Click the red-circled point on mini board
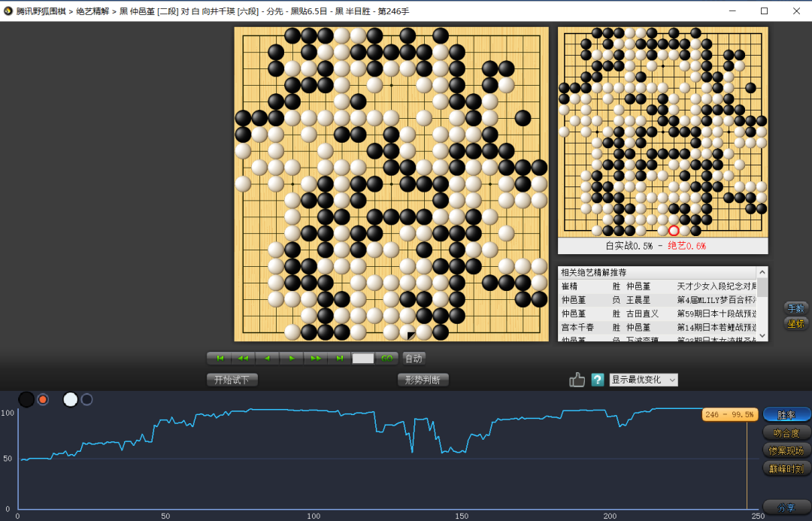Image resolution: width=812 pixels, height=521 pixels. coord(674,231)
